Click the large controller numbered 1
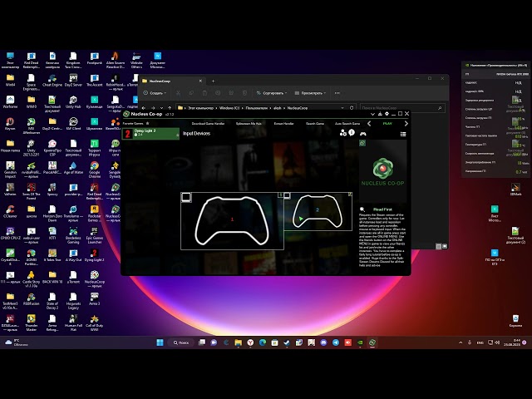The width and height of the screenshot is (532, 399). 232,220
